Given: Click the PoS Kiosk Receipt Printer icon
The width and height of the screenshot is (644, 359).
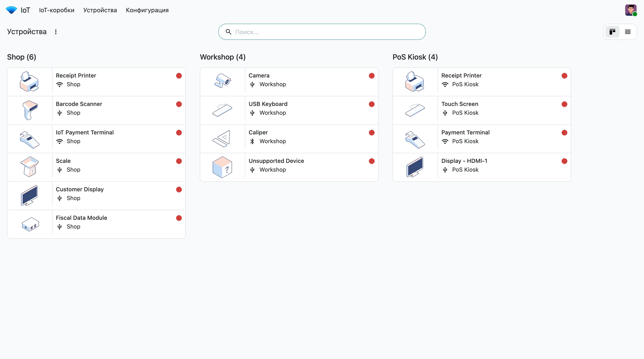Looking at the screenshot, I should pyautogui.click(x=415, y=81).
